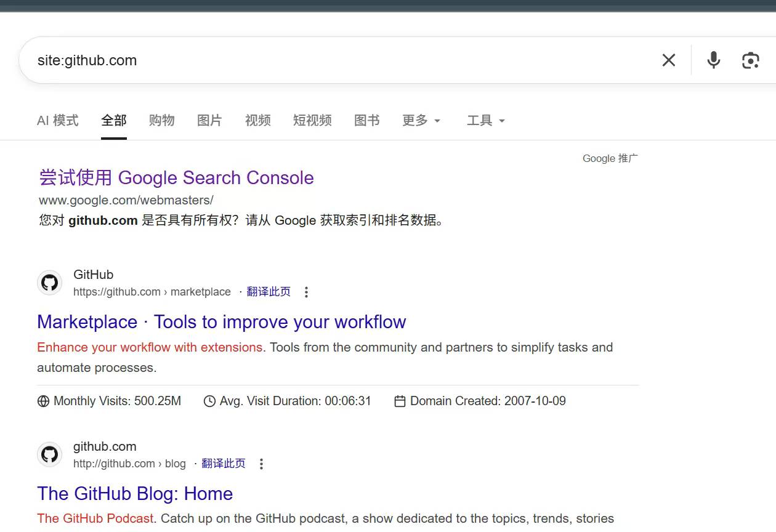Expand the 更多 dropdown

tap(421, 120)
